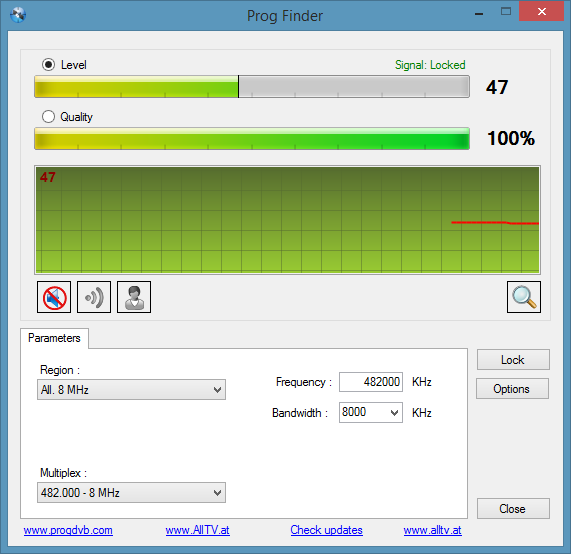Image resolution: width=571 pixels, height=554 pixels.
Task: Click the magnifying glass search icon
Action: 524,297
